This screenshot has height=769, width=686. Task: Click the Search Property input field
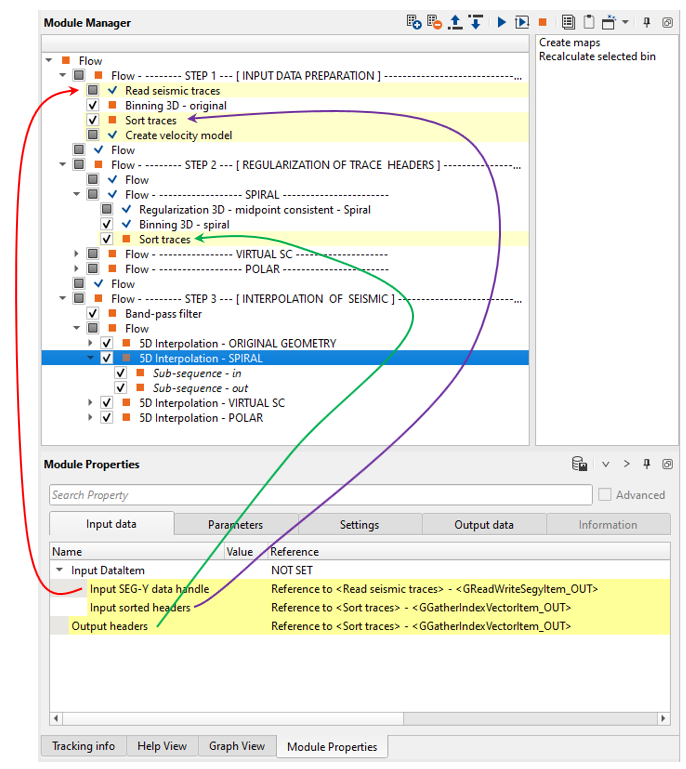320,495
